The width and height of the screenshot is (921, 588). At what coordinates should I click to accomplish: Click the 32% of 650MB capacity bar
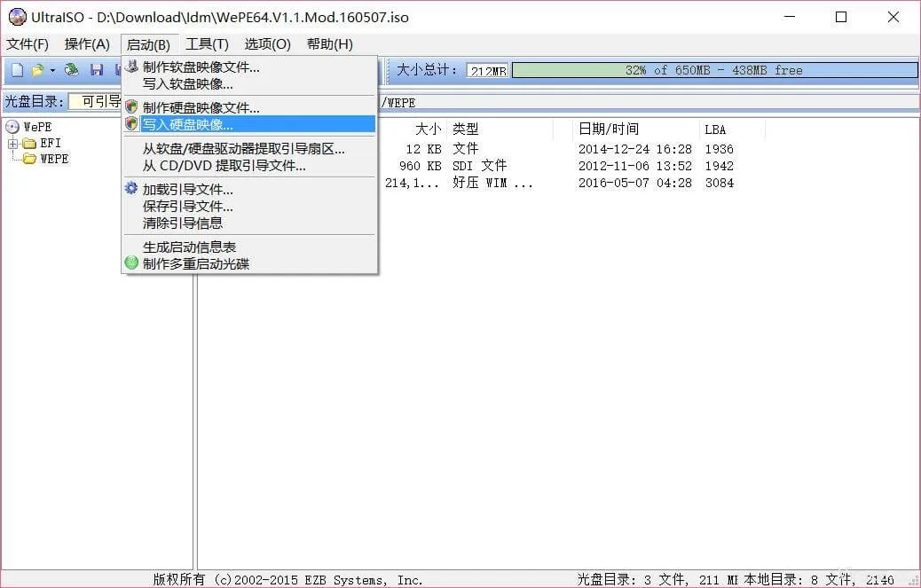click(714, 70)
